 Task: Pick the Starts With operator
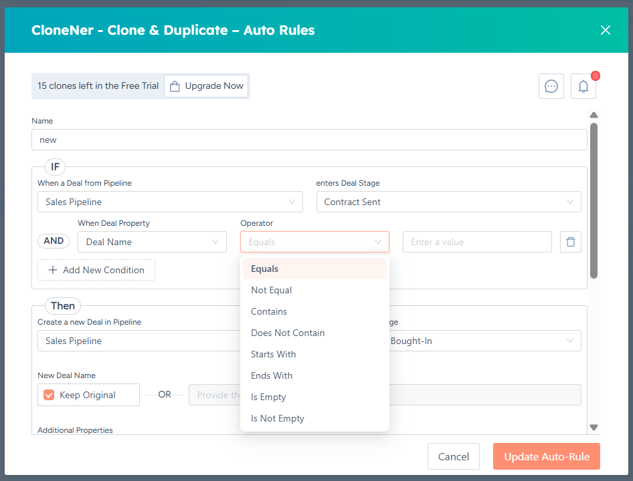point(314,355)
